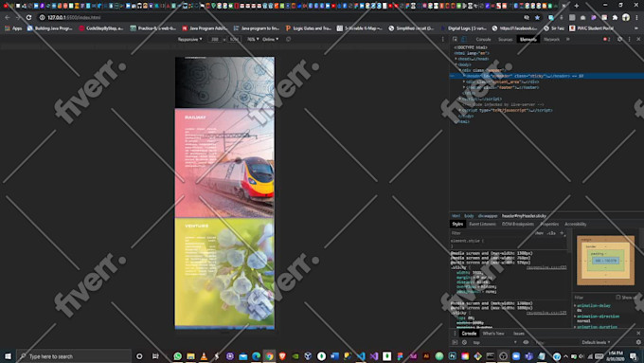Switch to the Console DevTools tab
This screenshot has width=644, height=363.
coord(483,40)
